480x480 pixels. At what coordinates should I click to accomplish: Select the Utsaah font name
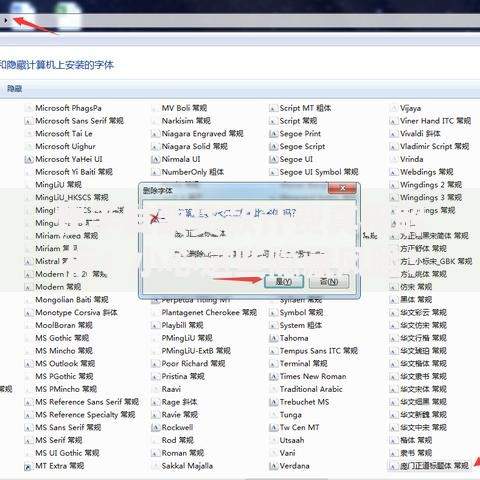click(x=292, y=440)
